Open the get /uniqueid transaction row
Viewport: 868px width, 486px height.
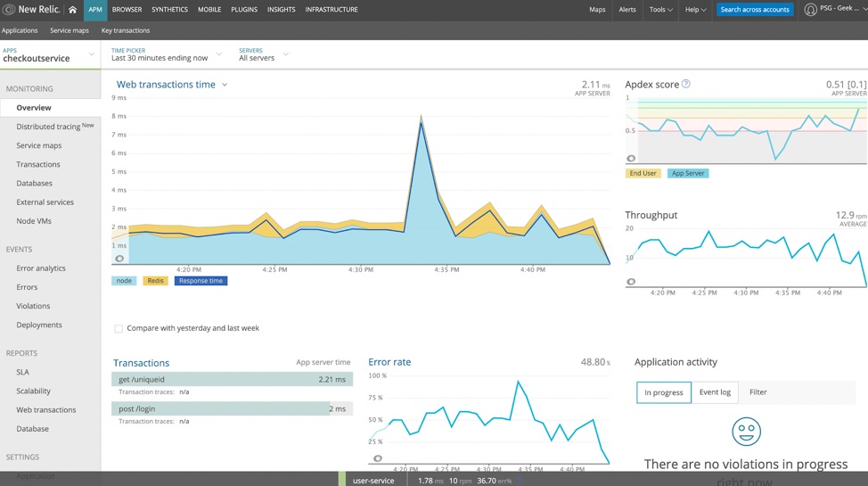click(x=232, y=380)
